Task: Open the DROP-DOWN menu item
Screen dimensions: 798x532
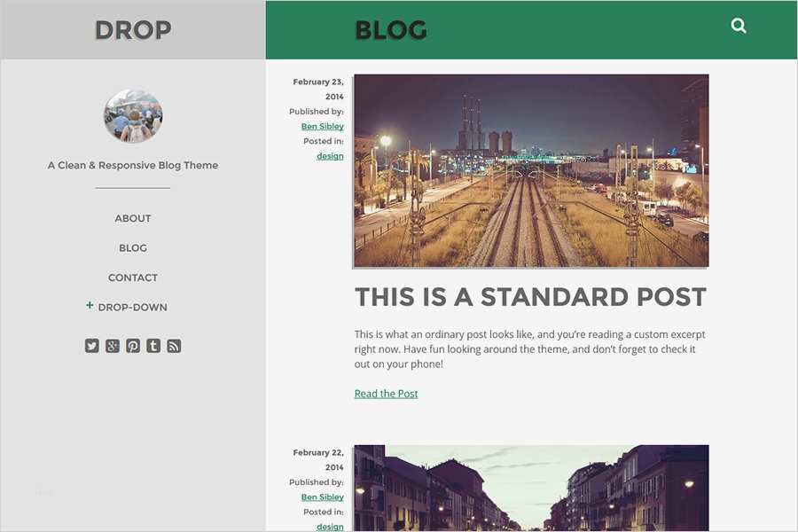Action: [x=132, y=308]
